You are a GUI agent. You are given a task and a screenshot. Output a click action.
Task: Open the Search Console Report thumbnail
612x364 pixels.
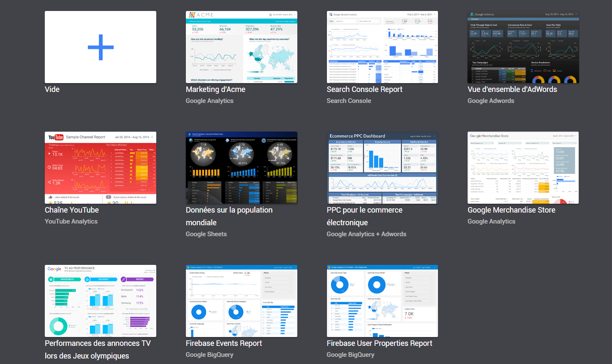click(x=382, y=47)
